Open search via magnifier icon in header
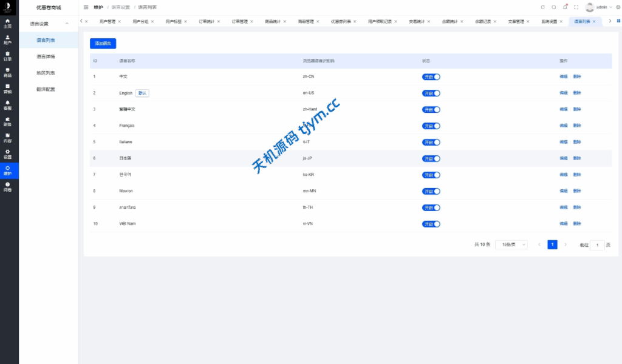The width and height of the screenshot is (622, 364). tap(554, 7)
